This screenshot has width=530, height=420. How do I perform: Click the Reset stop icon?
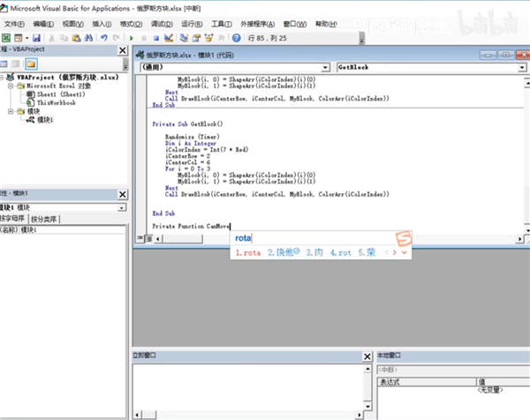tap(155, 38)
